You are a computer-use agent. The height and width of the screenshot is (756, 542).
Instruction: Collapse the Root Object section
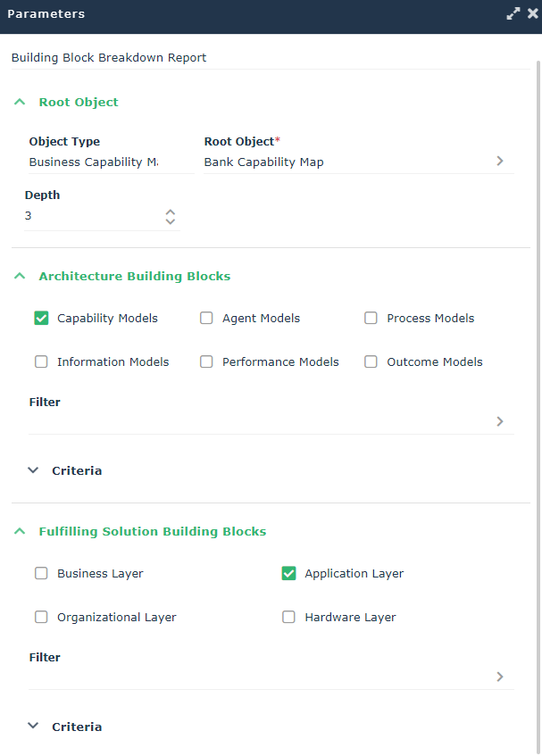click(20, 103)
